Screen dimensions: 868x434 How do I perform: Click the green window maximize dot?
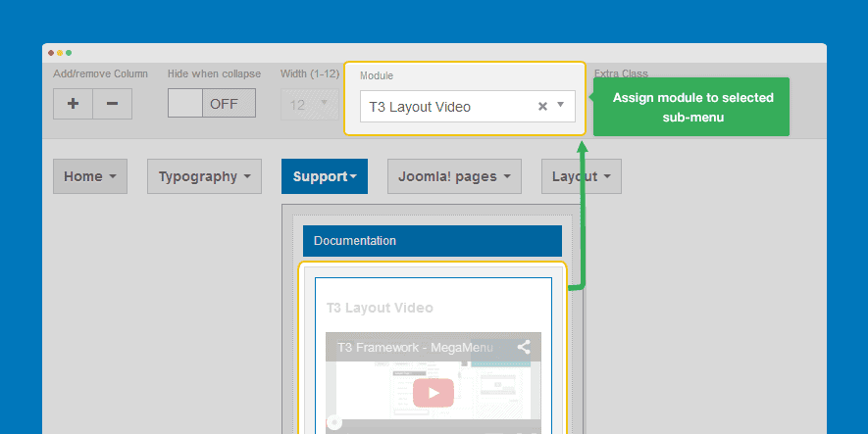coord(69,52)
